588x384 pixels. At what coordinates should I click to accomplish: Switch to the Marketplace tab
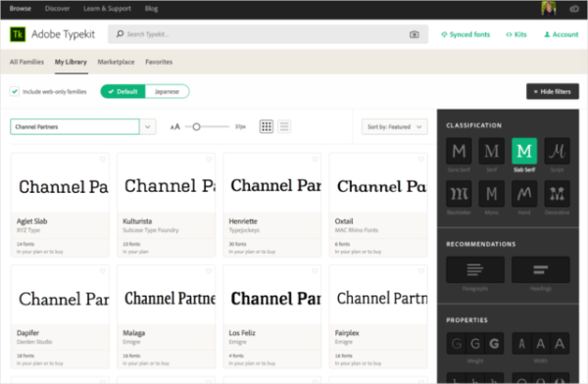[x=116, y=62]
